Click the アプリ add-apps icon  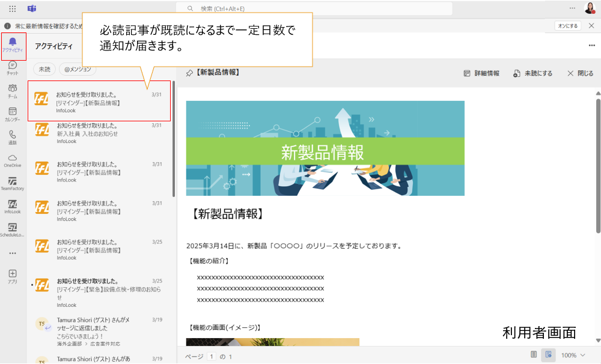pyautogui.click(x=13, y=276)
